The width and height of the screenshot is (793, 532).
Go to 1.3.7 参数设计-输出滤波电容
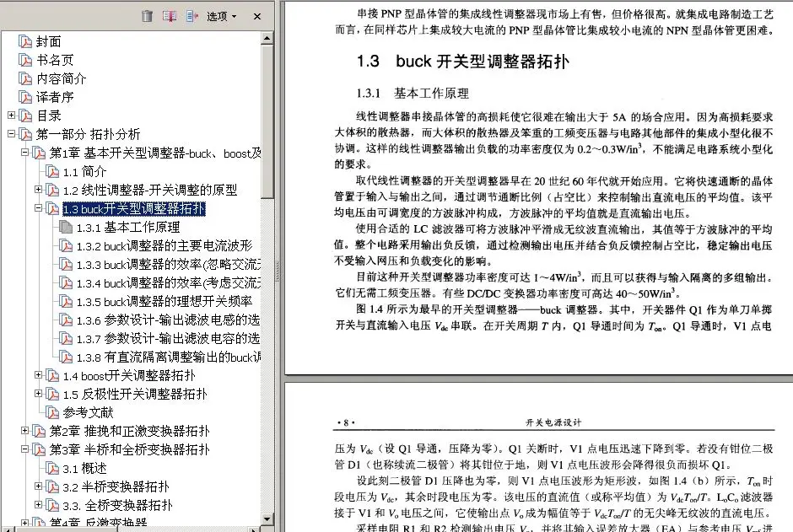pyautogui.click(x=169, y=338)
